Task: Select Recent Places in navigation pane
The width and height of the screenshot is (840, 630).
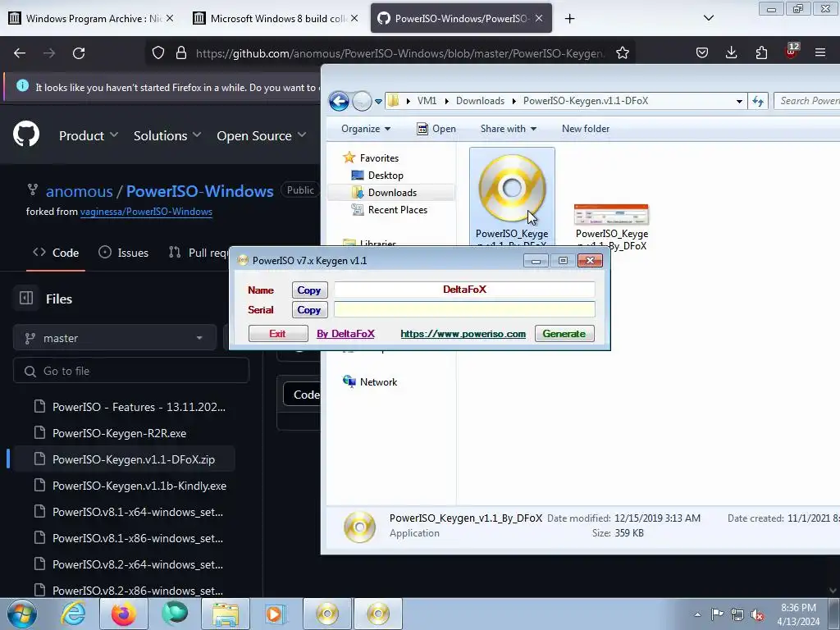Action: tap(390, 209)
